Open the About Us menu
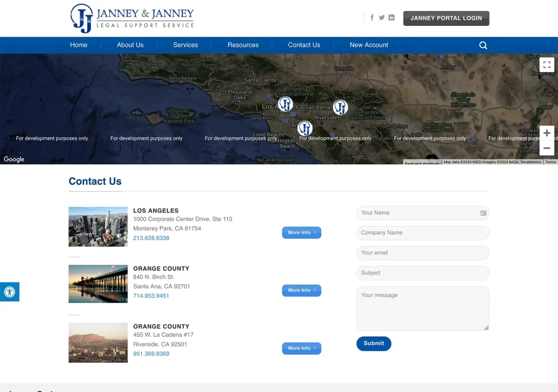558x392 pixels. pos(130,45)
